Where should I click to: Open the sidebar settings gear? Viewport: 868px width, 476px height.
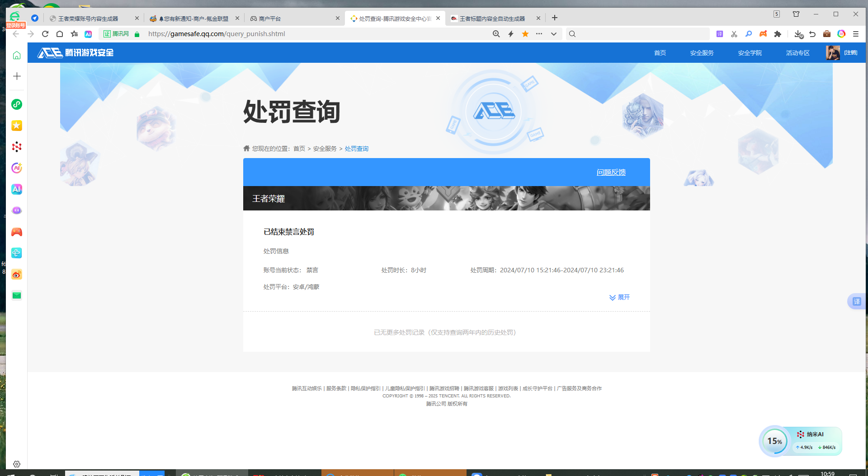pos(17,464)
